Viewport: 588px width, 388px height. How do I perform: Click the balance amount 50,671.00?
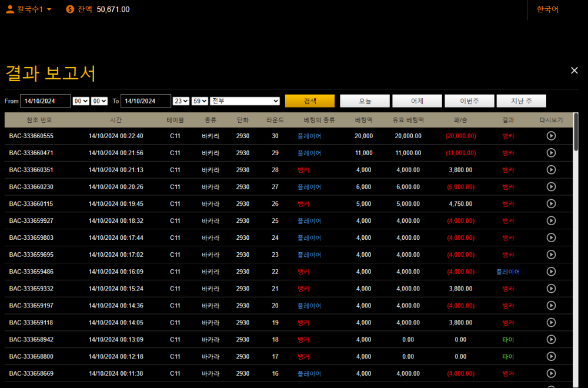tap(113, 9)
